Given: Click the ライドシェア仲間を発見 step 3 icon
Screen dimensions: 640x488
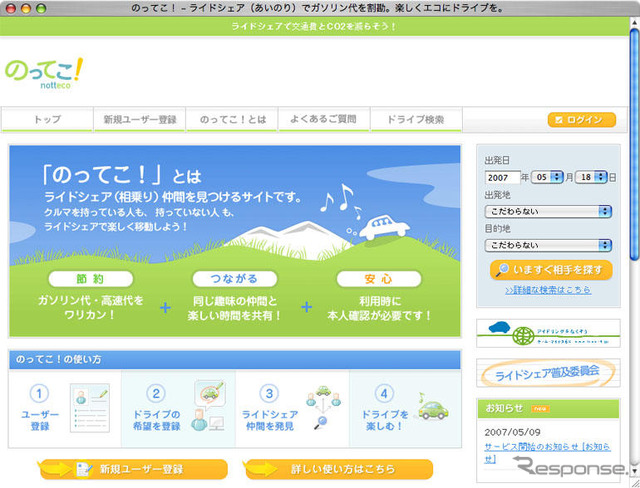Looking at the screenshot, I should point(324,405).
